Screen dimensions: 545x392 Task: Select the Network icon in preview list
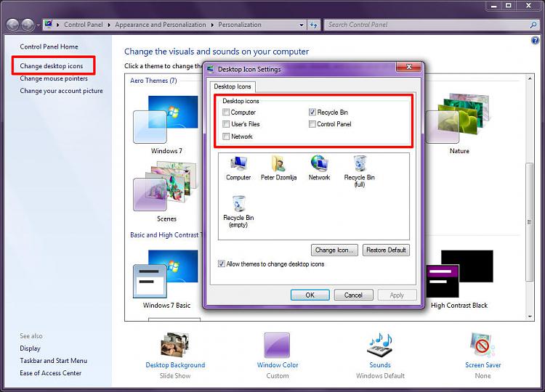319,168
